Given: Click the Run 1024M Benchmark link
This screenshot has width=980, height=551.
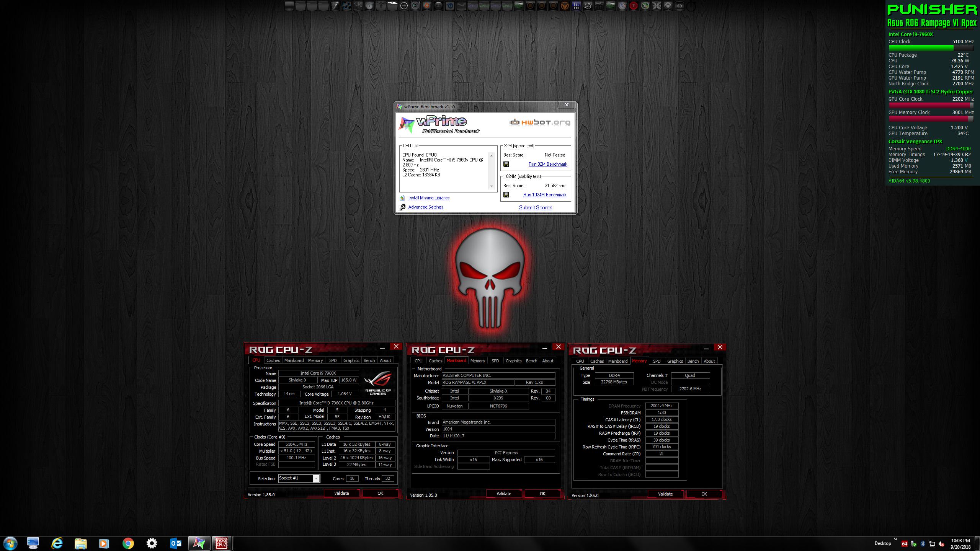Looking at the screenshot, I should point(545,195).
